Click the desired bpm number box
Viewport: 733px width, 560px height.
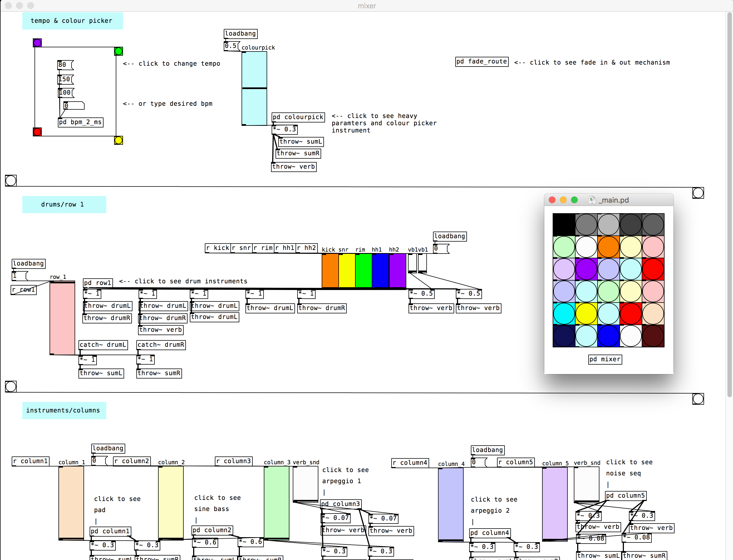pos(74,106)
